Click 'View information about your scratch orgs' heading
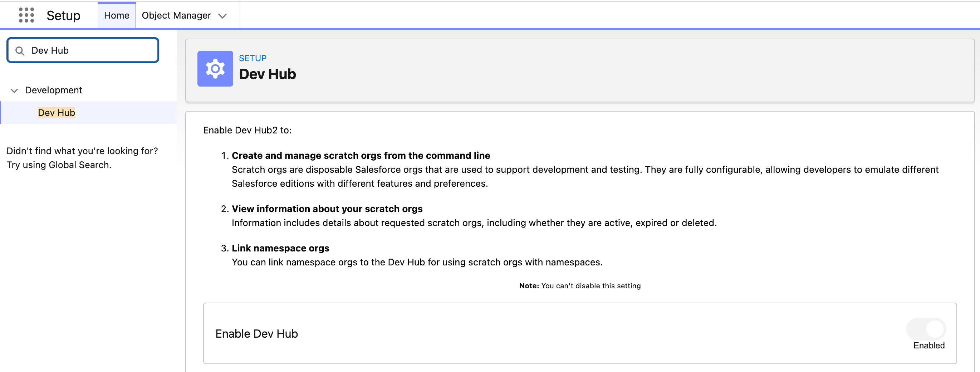The image size is (980, 372). tap(327, 209)
